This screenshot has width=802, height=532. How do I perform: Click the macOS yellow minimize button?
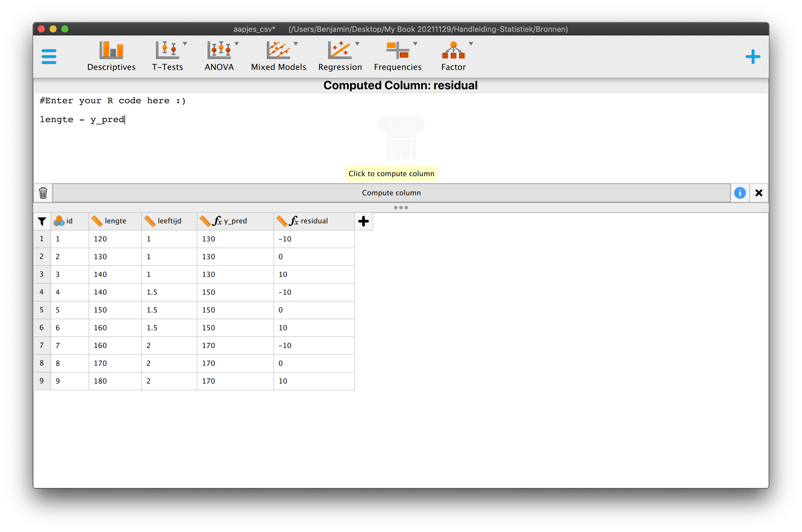coord(53,29)
